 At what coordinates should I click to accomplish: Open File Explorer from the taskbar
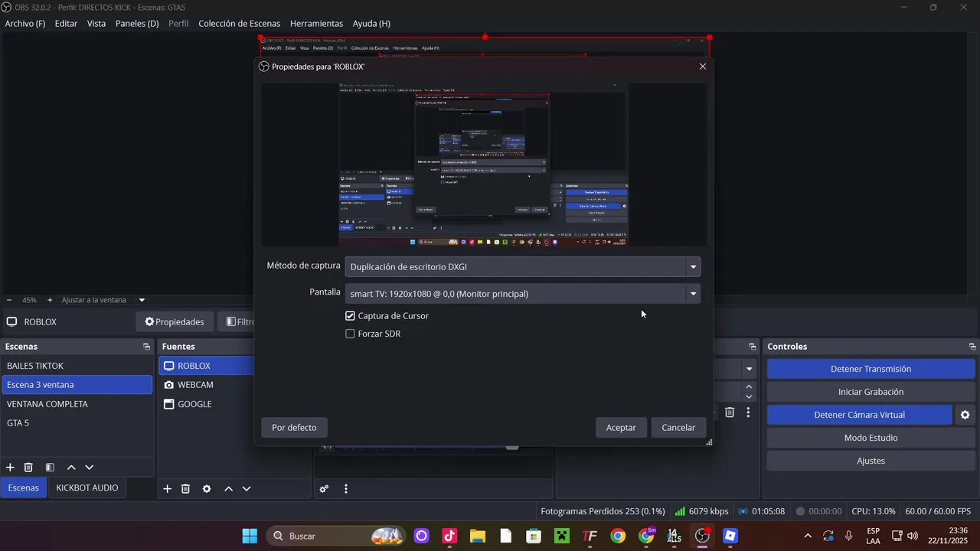tap(478, 536)
